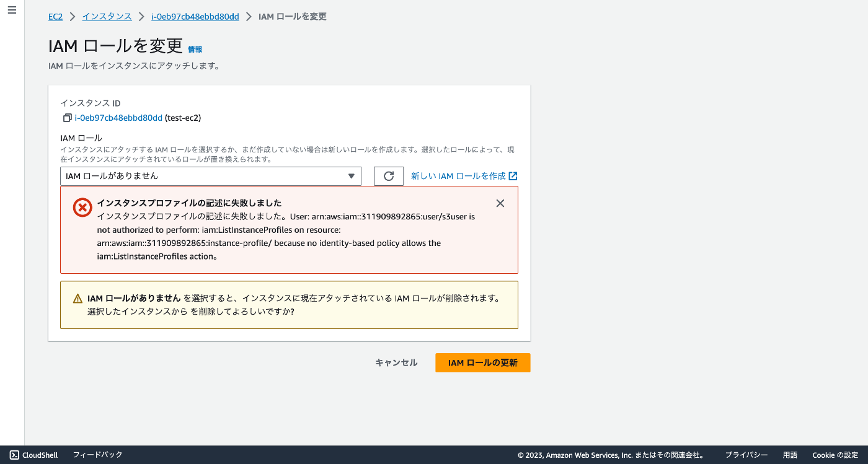Click the IAM ロール field label
The height and width of the screenshot is (464, 868).
[81, 138]
